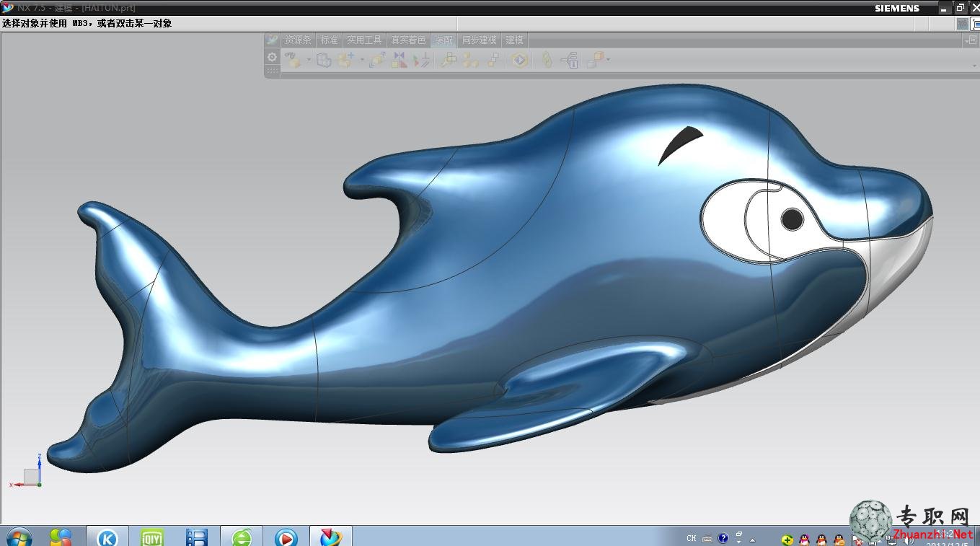Click the blue help icon in language bar
This screenshot has height=546, width=980.
coord(723,538)
